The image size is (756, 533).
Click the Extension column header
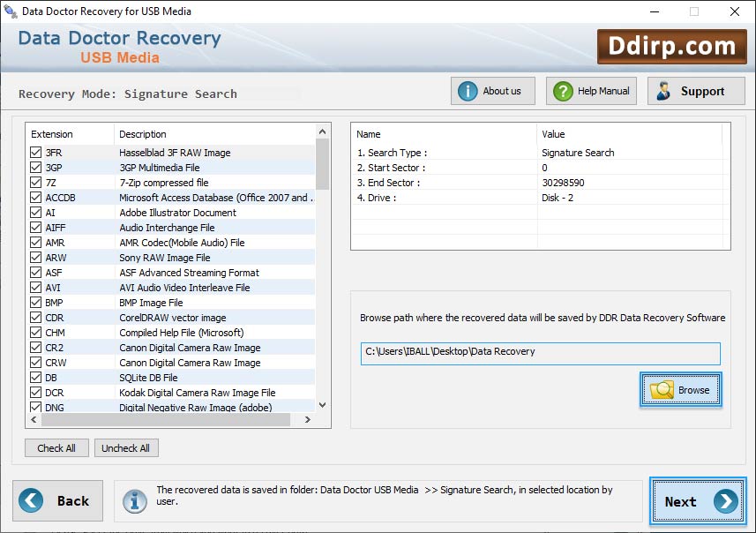70,134
